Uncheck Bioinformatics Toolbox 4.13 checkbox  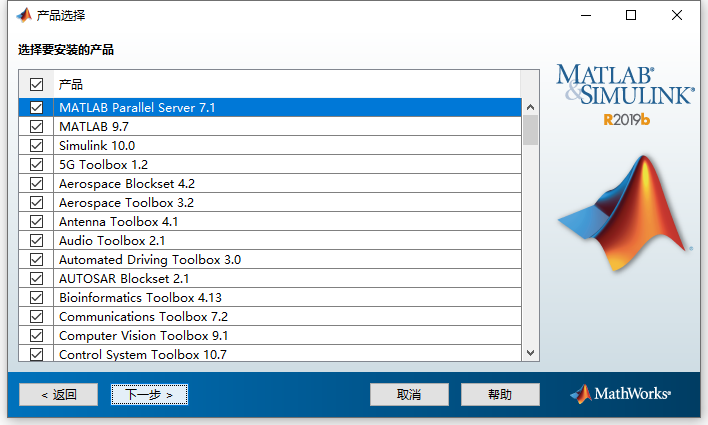pyautogui.click(x=37, y=297)
